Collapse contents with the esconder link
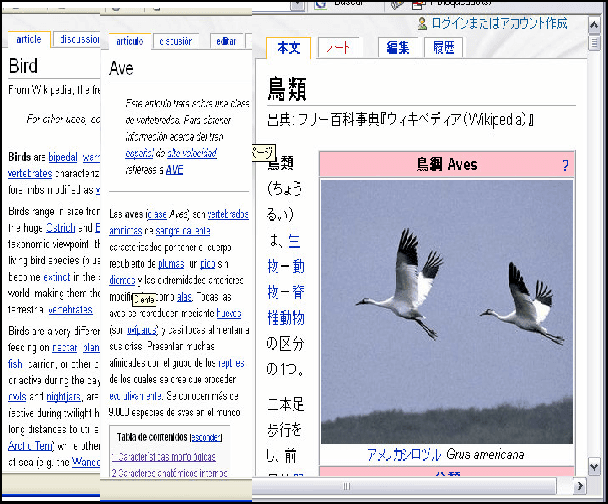Viewport: 608px width, 504px height. click(x=206, y=437)
